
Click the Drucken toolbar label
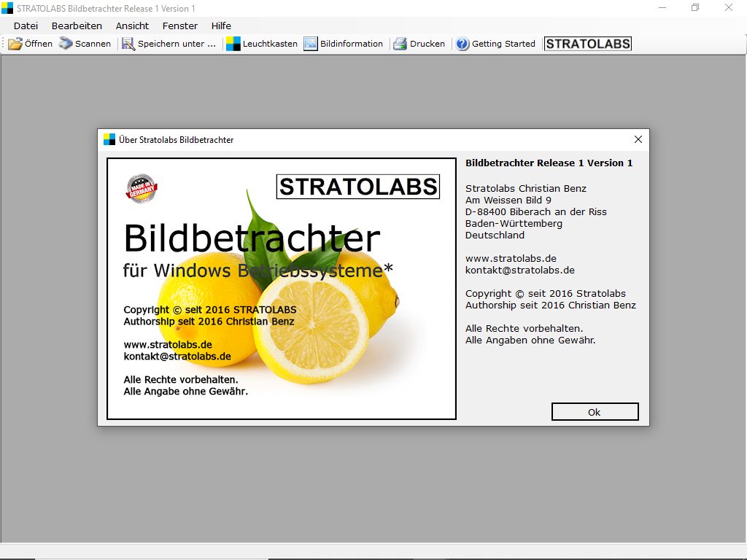pos(427,44)
